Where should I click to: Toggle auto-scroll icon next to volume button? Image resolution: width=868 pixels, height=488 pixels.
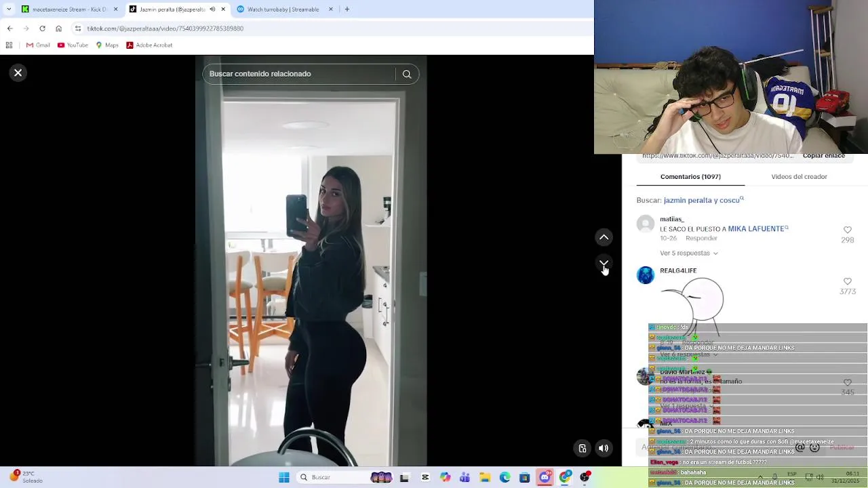tap(583, 448)
